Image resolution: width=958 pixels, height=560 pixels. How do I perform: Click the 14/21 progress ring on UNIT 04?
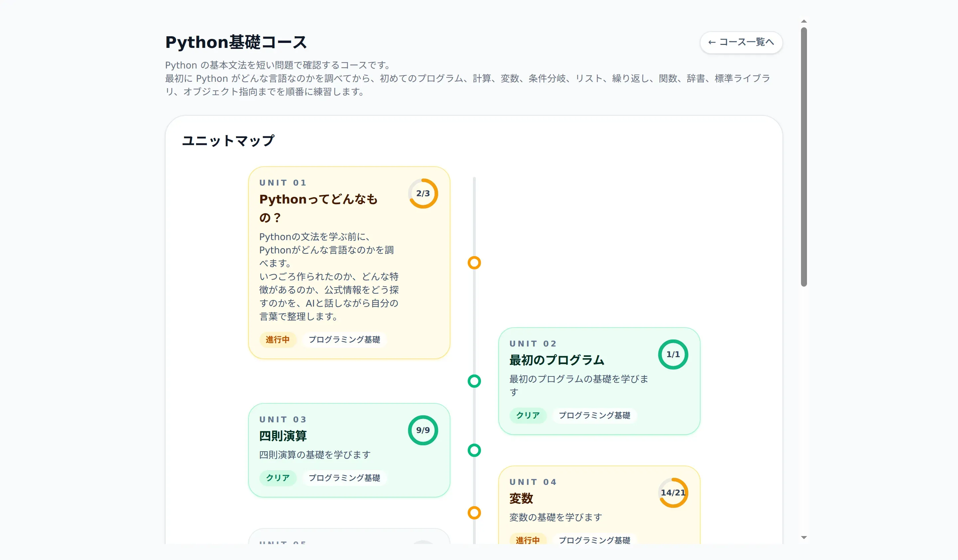point(673,492)
